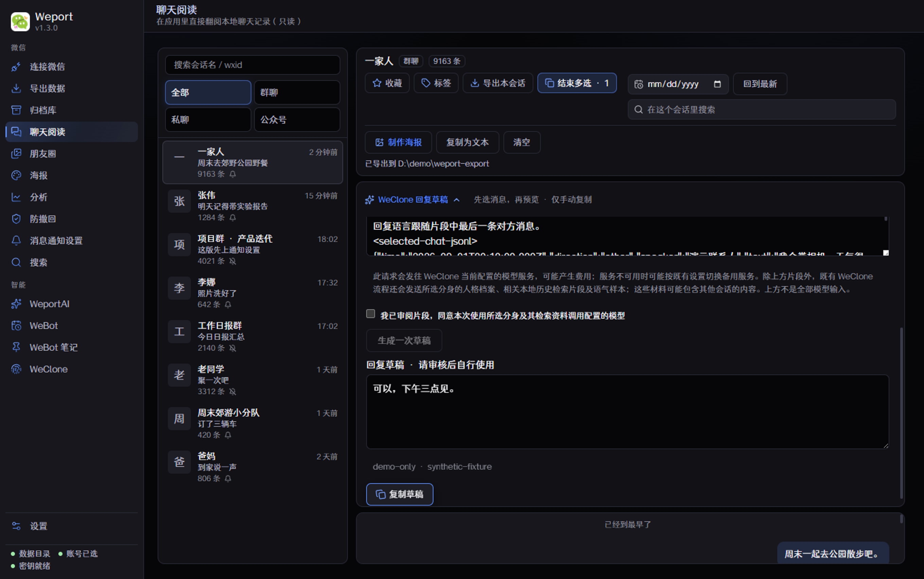
Task: Click the muted bell icon for 项目群 · 产品迭代
Action: tap(233, 261)
